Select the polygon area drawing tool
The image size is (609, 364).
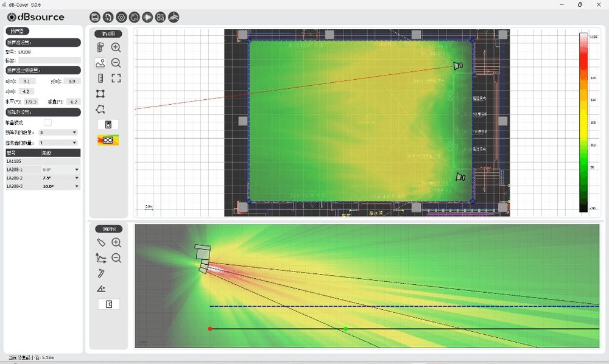[x=100, y=109]
